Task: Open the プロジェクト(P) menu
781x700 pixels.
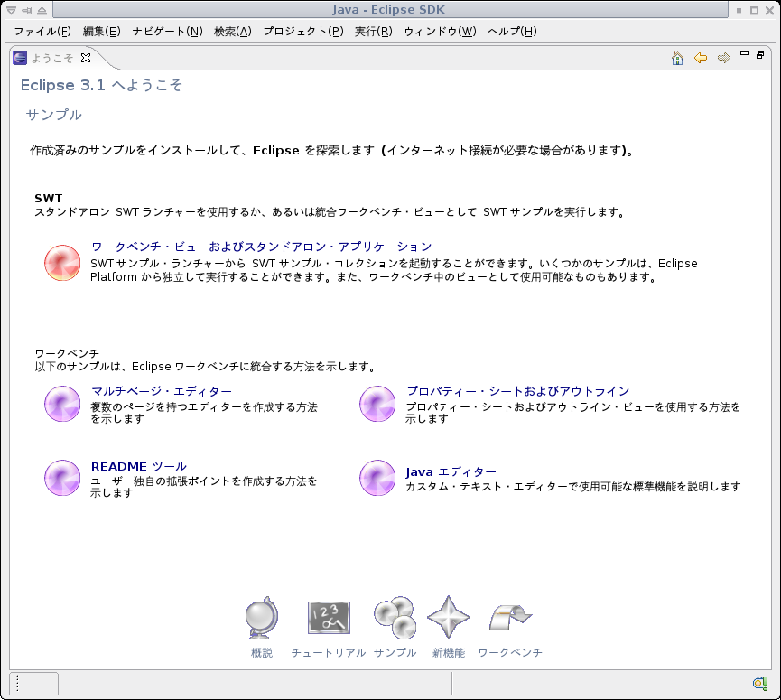Action: (303, 32)
